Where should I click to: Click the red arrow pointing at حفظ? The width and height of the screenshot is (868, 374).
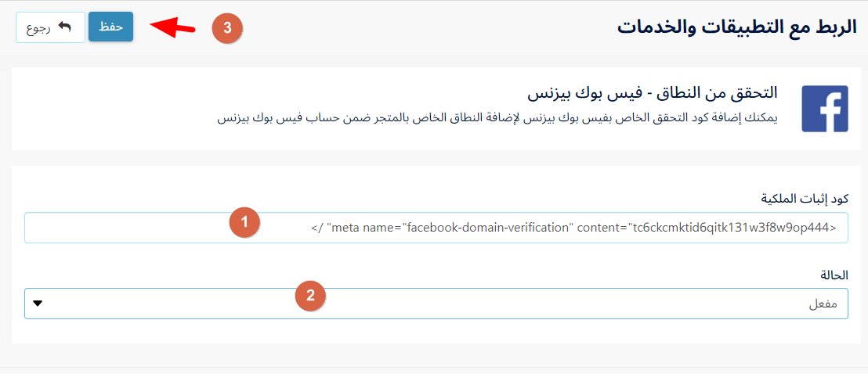click(x=173, y=27)
